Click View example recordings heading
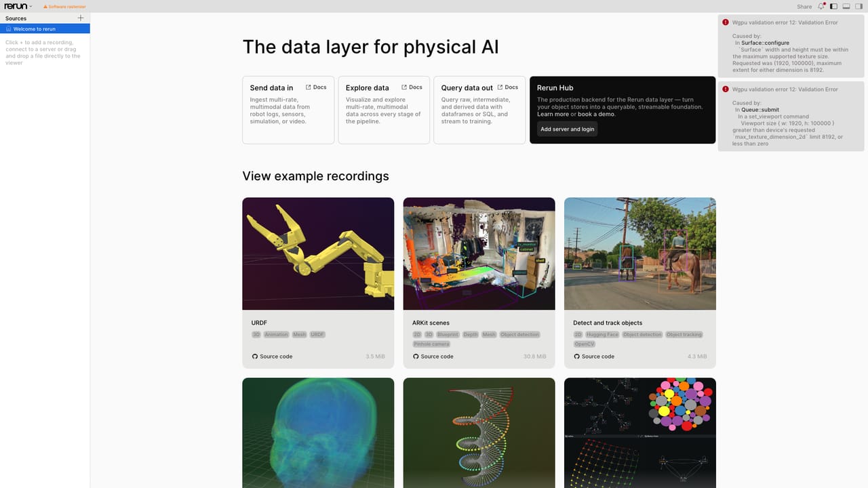 (x=315, y=176)
